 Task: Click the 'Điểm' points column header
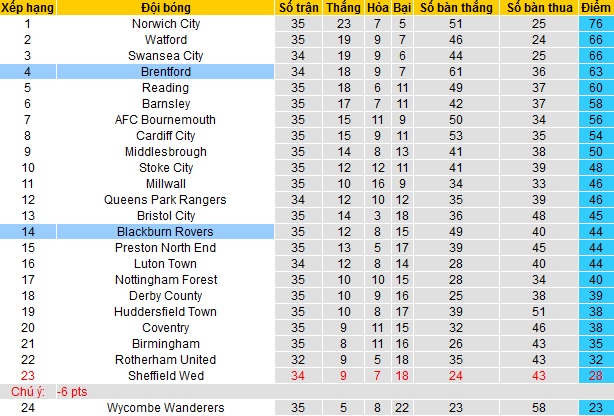(596, 8)
